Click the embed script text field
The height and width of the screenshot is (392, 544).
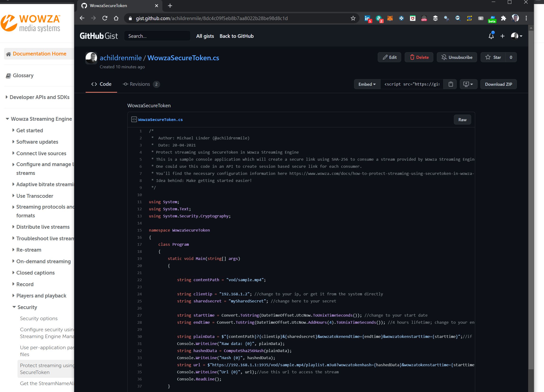coord(412,84)
